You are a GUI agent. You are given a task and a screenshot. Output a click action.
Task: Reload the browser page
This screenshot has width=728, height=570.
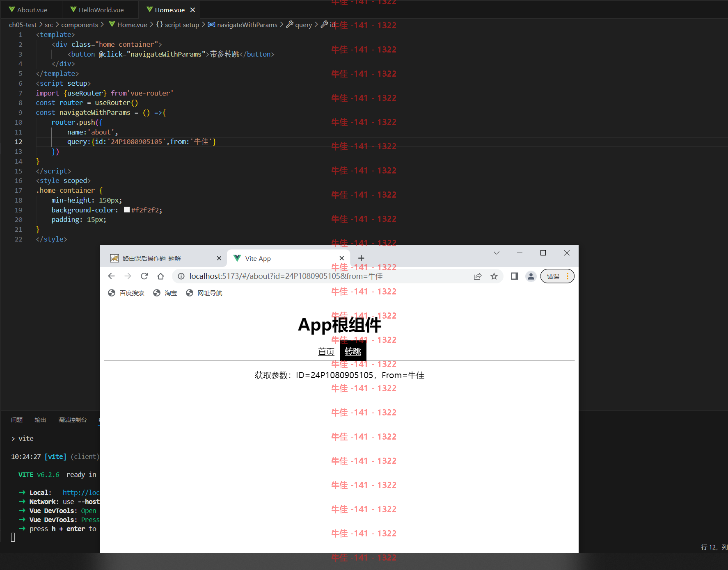[144, 276]
